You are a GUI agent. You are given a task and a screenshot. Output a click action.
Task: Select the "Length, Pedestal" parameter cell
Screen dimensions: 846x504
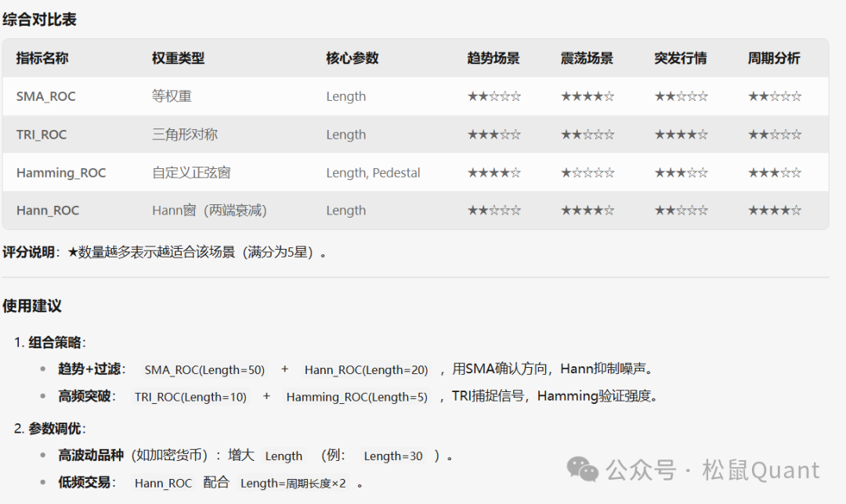point(373,172)
